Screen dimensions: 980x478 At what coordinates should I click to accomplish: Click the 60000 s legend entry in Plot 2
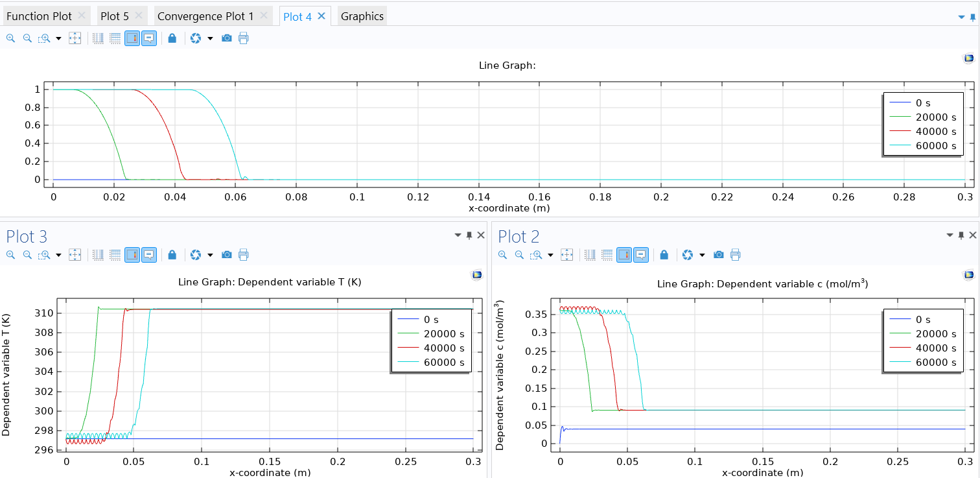[x=935, y=363]
